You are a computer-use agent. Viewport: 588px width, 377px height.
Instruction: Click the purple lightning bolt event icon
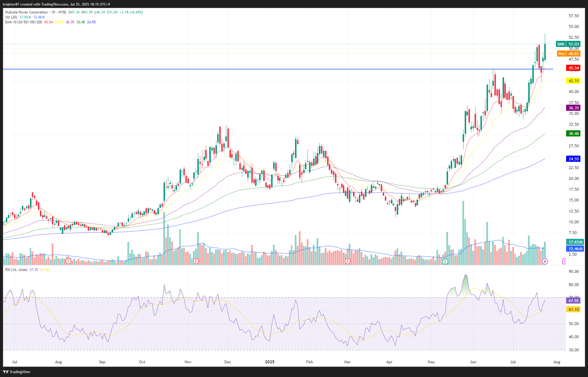tap(545, 261)
